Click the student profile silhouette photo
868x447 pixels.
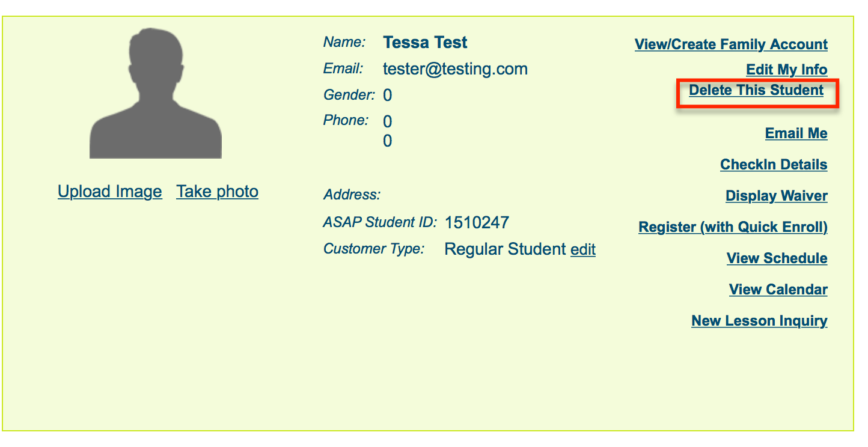pyautogui.click(x=156, y=94)
